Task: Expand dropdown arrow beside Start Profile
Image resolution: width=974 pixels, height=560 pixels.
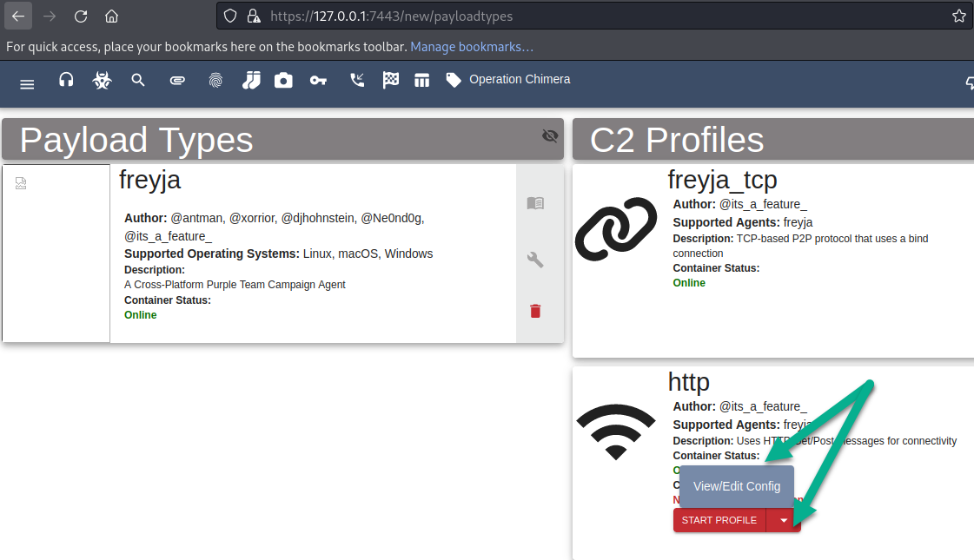Action: coord(784,520)
